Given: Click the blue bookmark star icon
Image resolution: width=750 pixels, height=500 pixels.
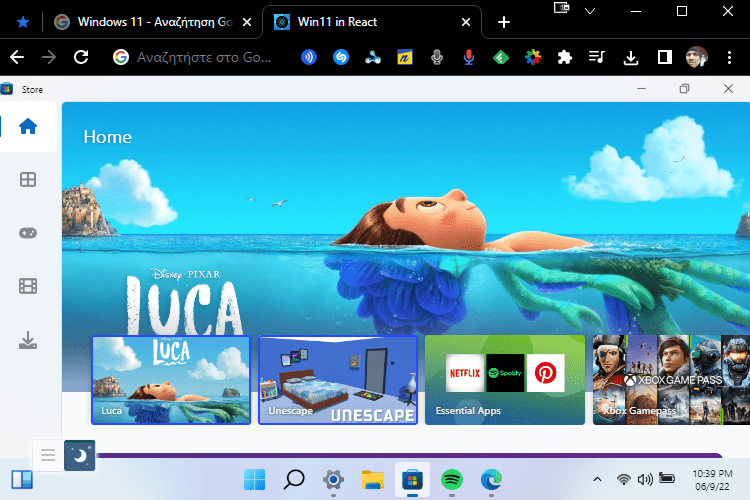Looking at the screenshot, I should click(23, 22).
